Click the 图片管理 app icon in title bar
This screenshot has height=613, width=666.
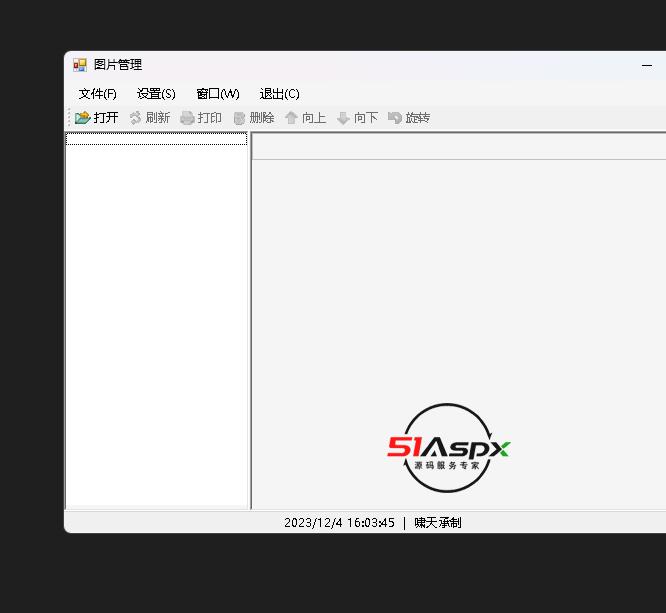80,65
